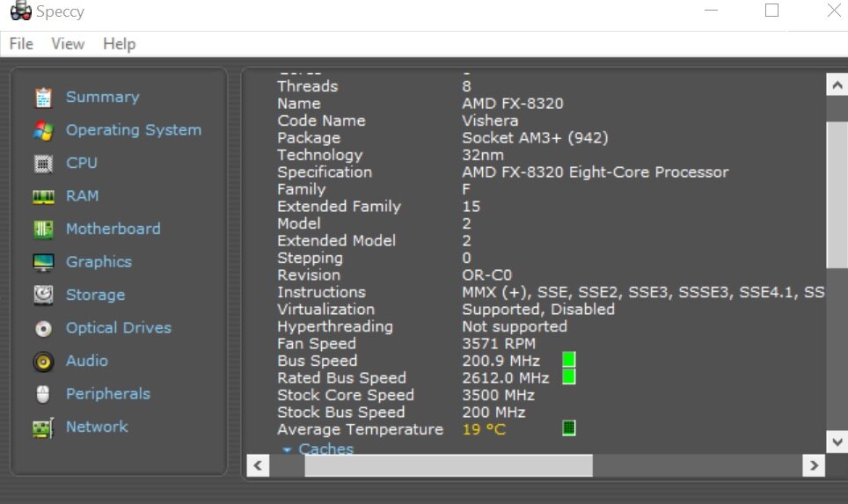
Task: Click the Optical Drives disc icon
Action: pos(43,328)
